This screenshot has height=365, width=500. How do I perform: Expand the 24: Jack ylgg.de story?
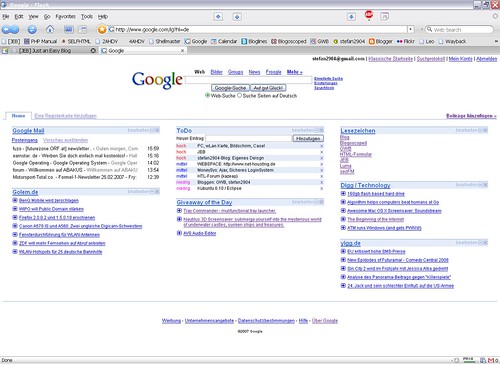[x=343, y=286]
